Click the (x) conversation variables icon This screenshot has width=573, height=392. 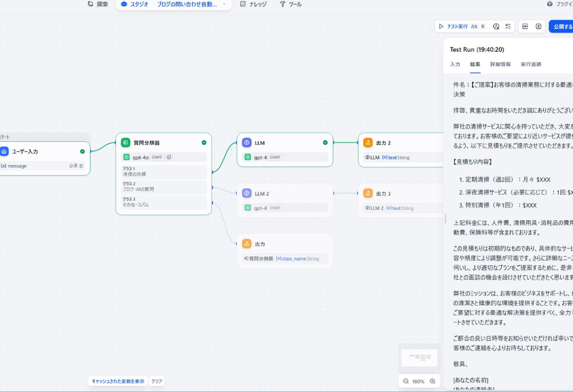[x=537, y=27]
